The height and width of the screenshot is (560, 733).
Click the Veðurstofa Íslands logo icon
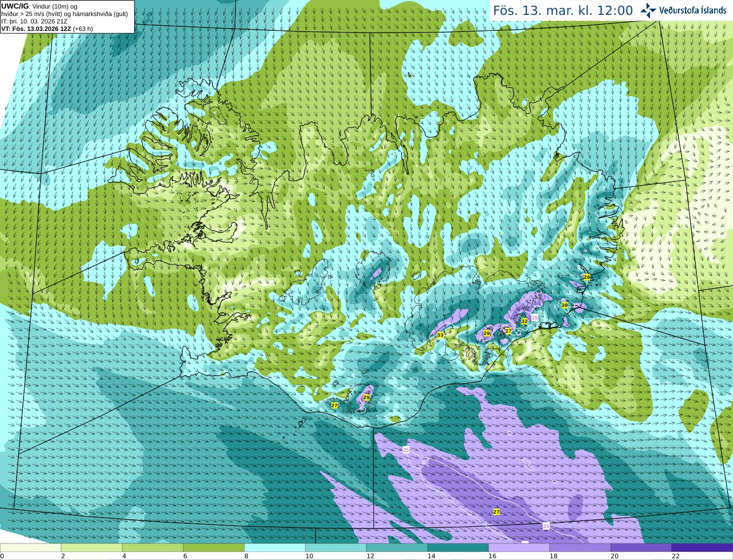648,10
